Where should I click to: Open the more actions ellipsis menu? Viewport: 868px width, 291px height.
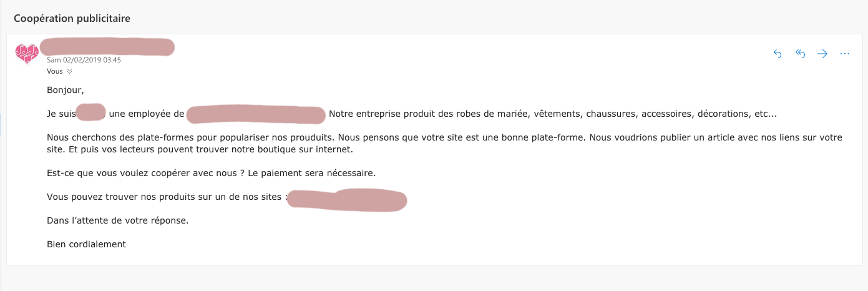point(845,54)
